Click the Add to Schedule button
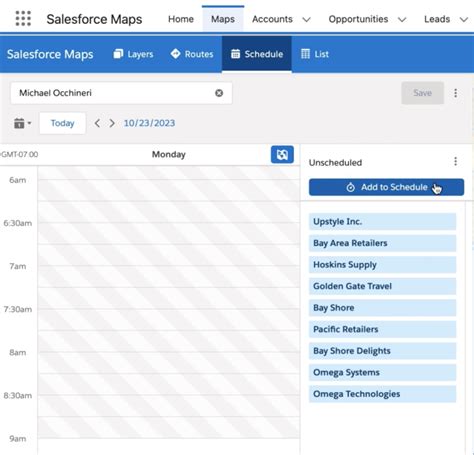Screen dimensions: 474x455 pyautogui.click(x=386, y=187)
